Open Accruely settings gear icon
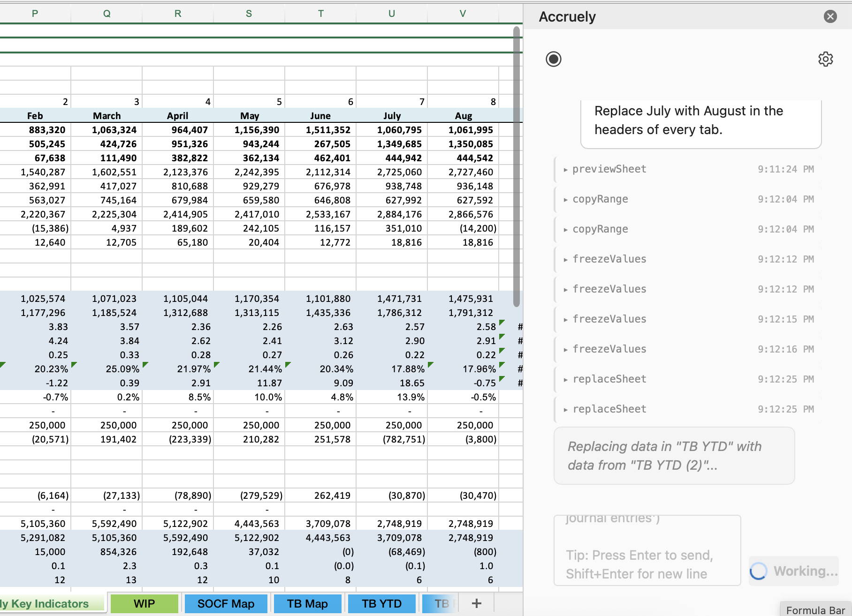This screenshot has width=852, height=616. click(x=825, y=59)
